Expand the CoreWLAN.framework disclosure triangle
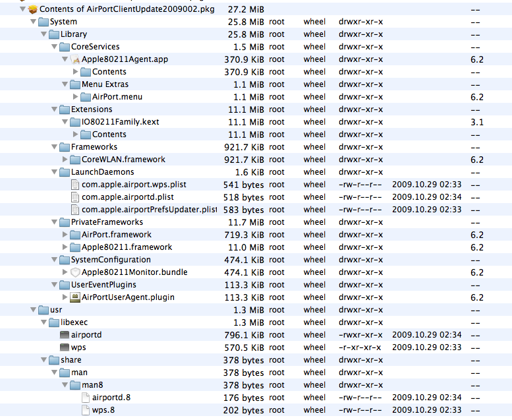 click(x=65, y=159)
